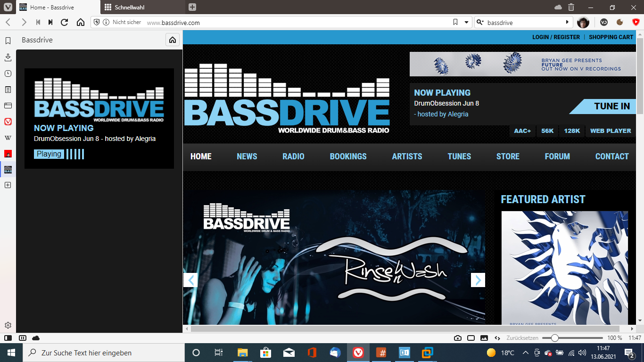This screenshot has height=362, width=644.
Task: Open the SHOPPING CART link
Action: tap(611, 37)
